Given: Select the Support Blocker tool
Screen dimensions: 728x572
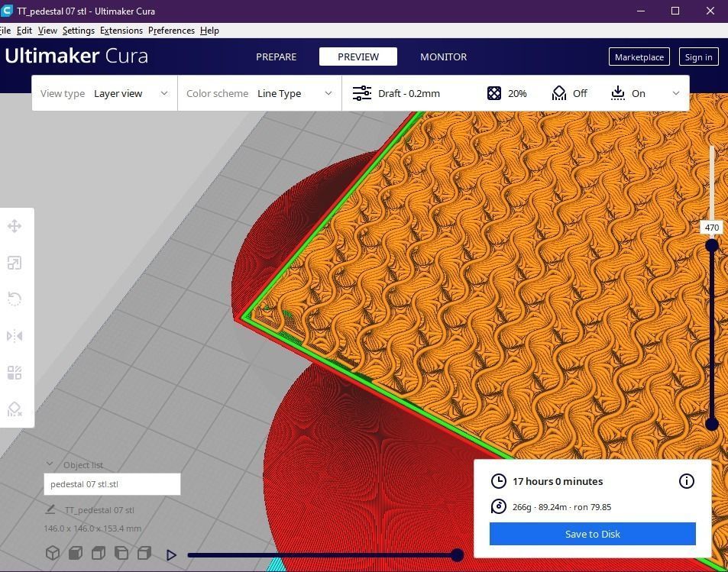Looking at the screenshot, I should pos(15,409).
